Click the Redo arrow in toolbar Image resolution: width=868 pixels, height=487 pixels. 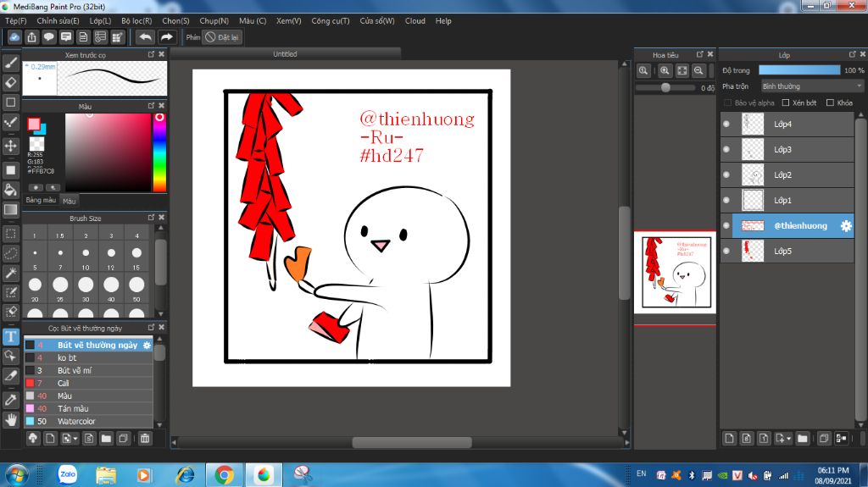coord(166,37)
